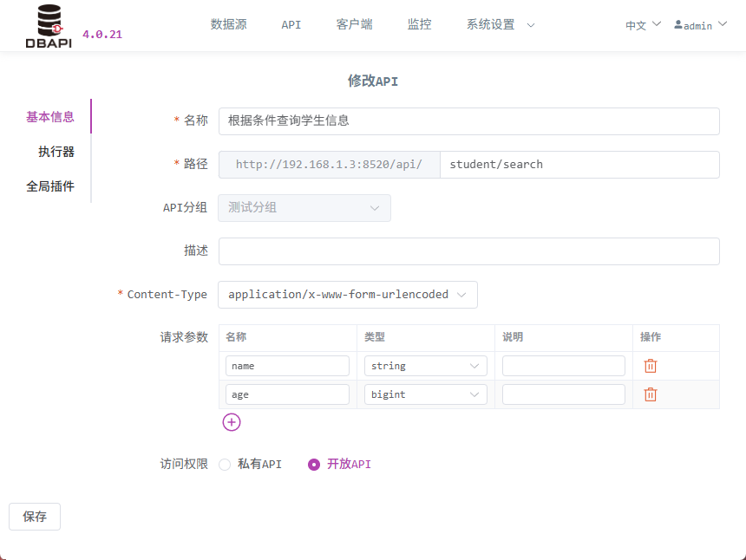Select the 开放API radio option

tap(314, 465)
